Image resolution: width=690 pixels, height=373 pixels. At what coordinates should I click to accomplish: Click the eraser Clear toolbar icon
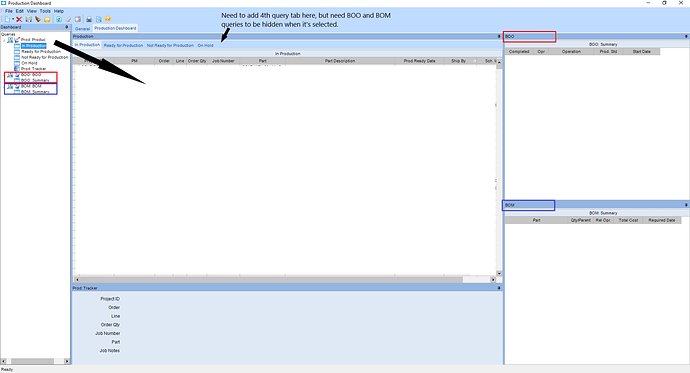click(x=68, y=19)
